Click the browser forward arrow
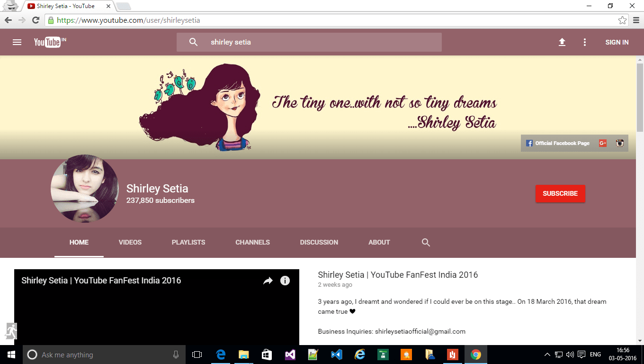 [x=22, y=20]
